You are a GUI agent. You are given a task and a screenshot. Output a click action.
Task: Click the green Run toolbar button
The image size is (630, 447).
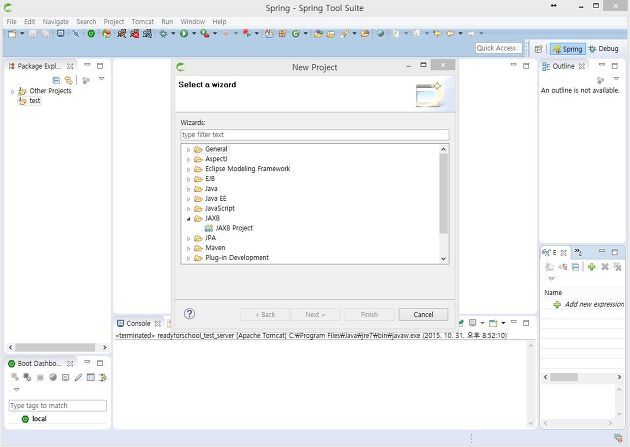(x=184, y=34)
